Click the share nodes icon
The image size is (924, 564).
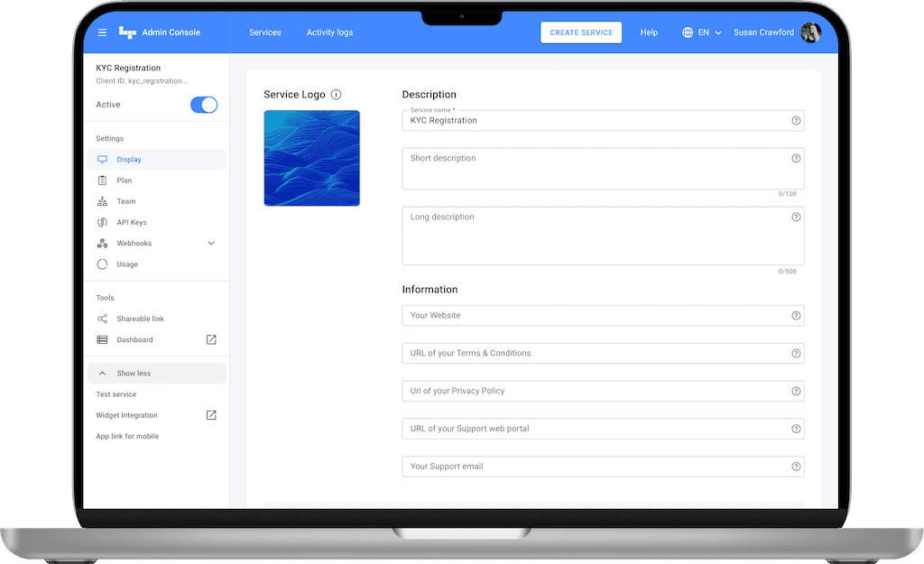(103, 319)
